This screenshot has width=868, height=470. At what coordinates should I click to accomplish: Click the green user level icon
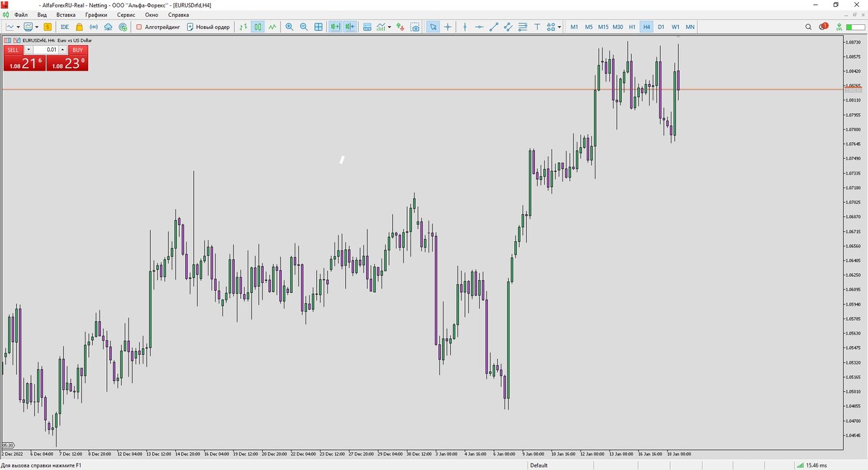[839, 27]
